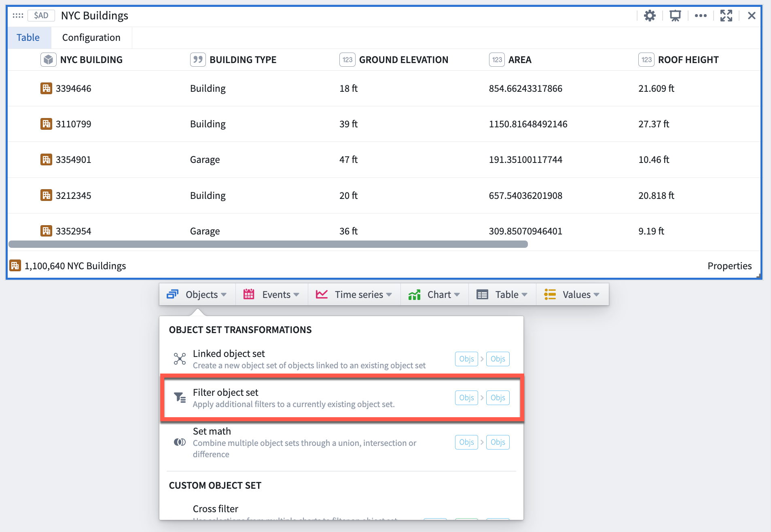Image resolution: width=771 pixels, height=532 pixels.
Task: Click BUILDING TYPE column header
Action: tap(243, 60)
